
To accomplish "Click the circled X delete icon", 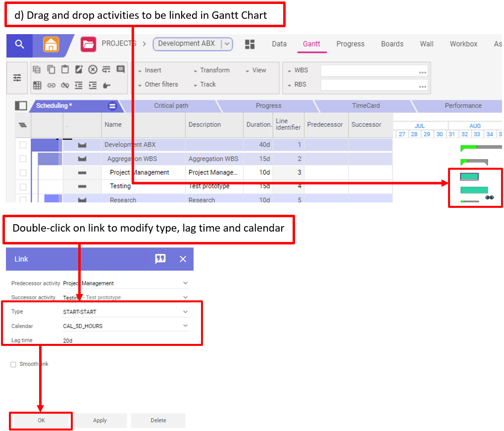I will (x=93, y=70).
